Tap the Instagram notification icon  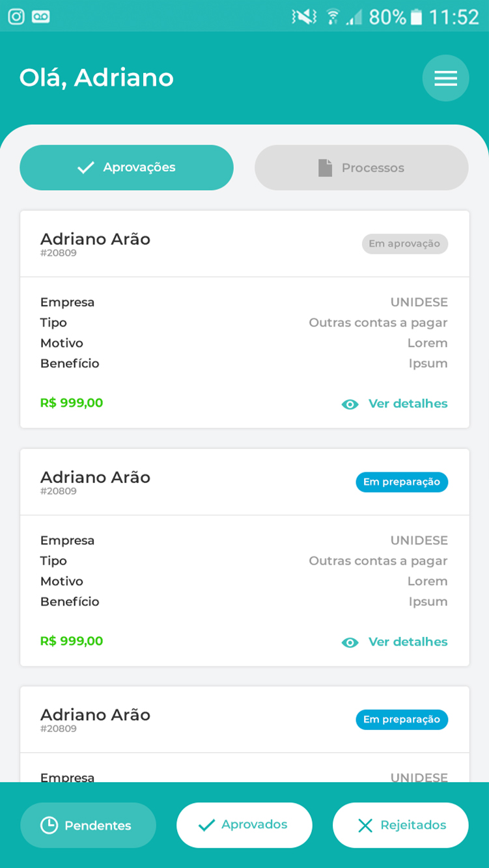tap(16, 16)
